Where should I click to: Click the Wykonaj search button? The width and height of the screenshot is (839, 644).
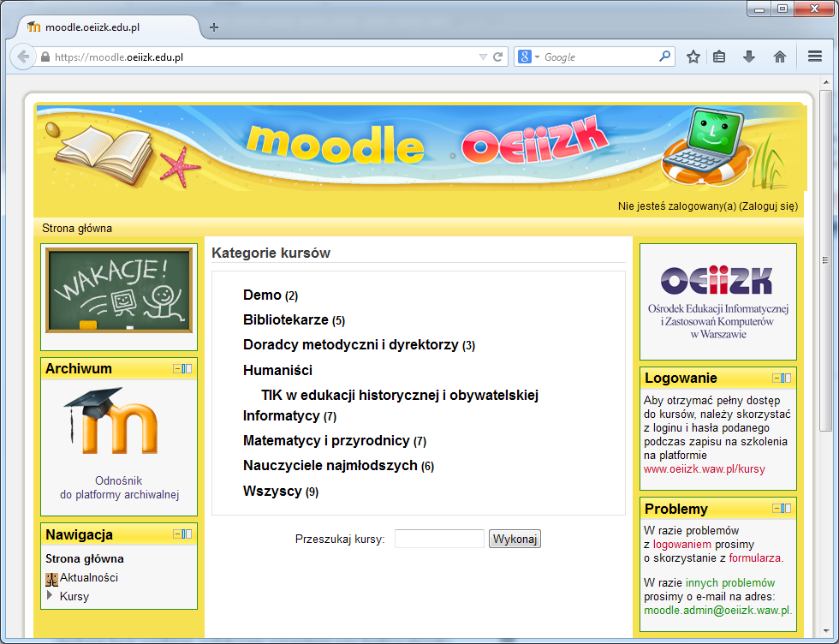click(x=515, y=539)
